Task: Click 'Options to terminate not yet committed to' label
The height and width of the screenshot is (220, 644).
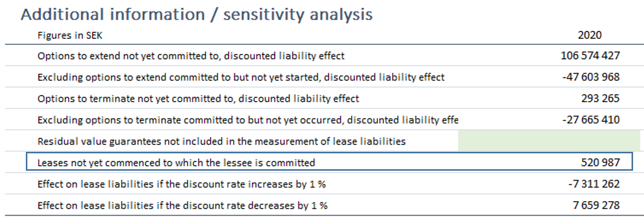Action: click(198, 99)
